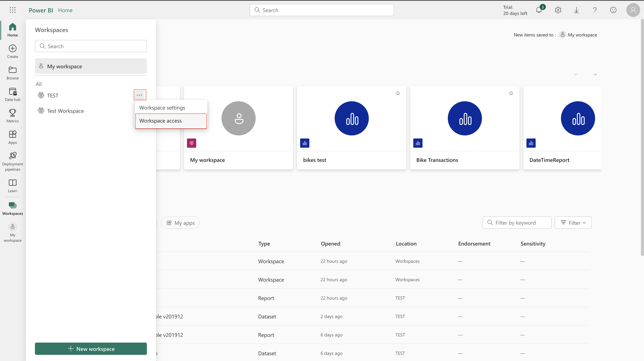This screenshot has height=361, width=644.
Task: Select Workspace settings from context menu
Action: point(171,108)
